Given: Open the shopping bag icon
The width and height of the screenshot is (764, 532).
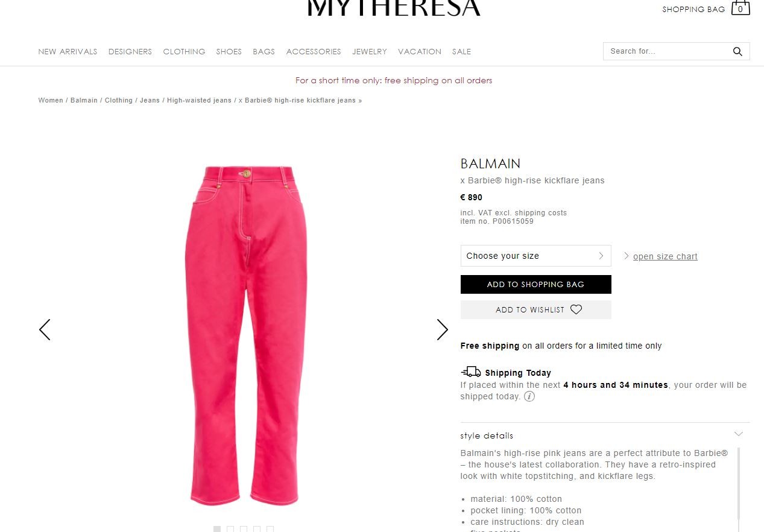Looking at the screenshot, I should click(x=740, y=8).
